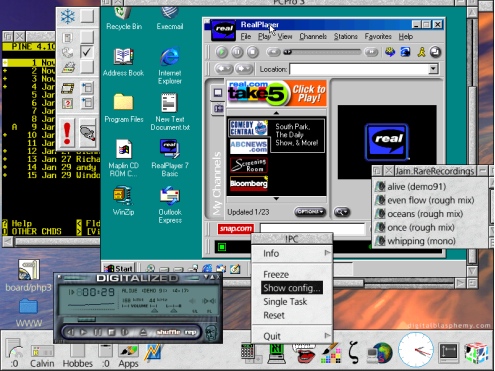Viewport: 495px width, 371px height.
Task: Open the once (rough mix) file
Action: 414,227
